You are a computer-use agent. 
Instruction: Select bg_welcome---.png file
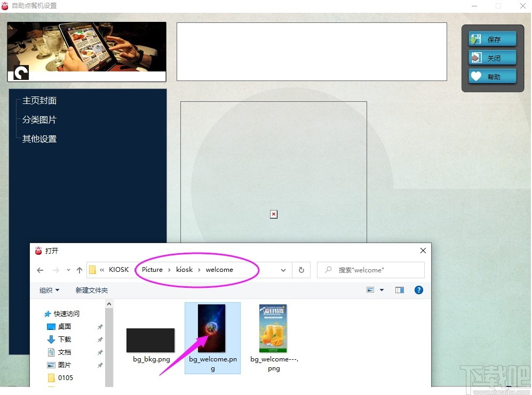(x=274, y=338)
